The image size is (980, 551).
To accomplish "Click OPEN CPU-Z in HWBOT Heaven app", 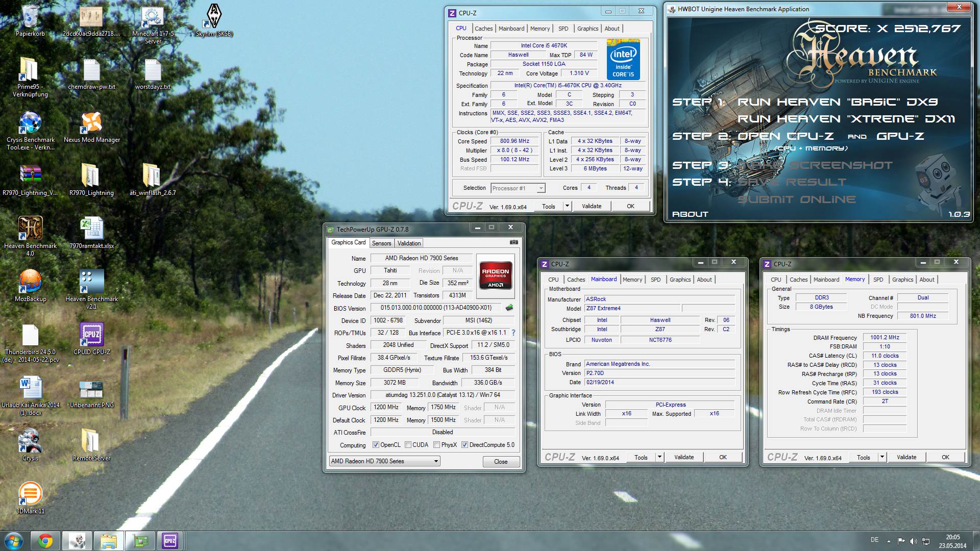I will tap(785, 136).
